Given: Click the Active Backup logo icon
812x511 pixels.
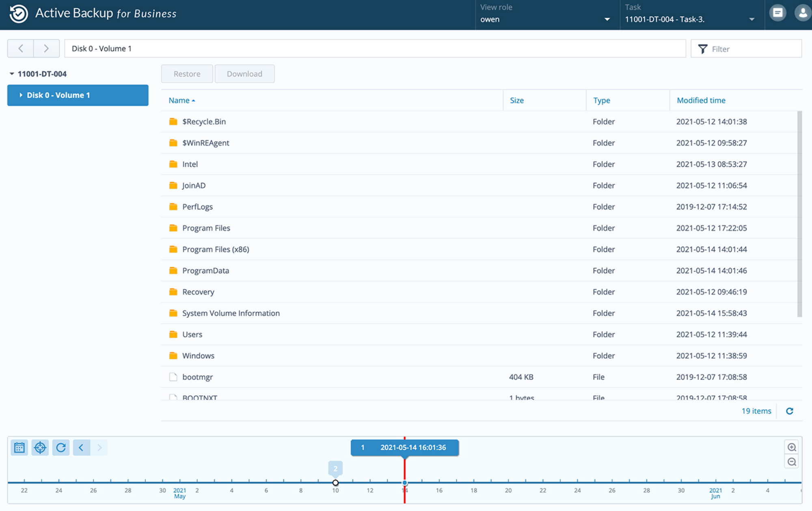Looking at the screenshot, I should click(19, 13).
